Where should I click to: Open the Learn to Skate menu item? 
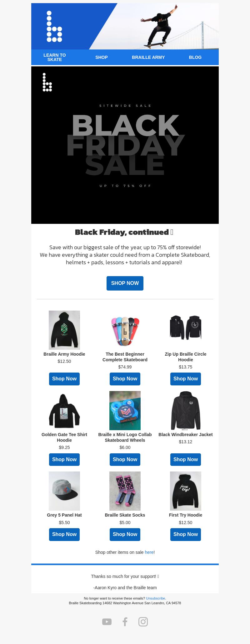pyautogui.click(x=55, y=57)
